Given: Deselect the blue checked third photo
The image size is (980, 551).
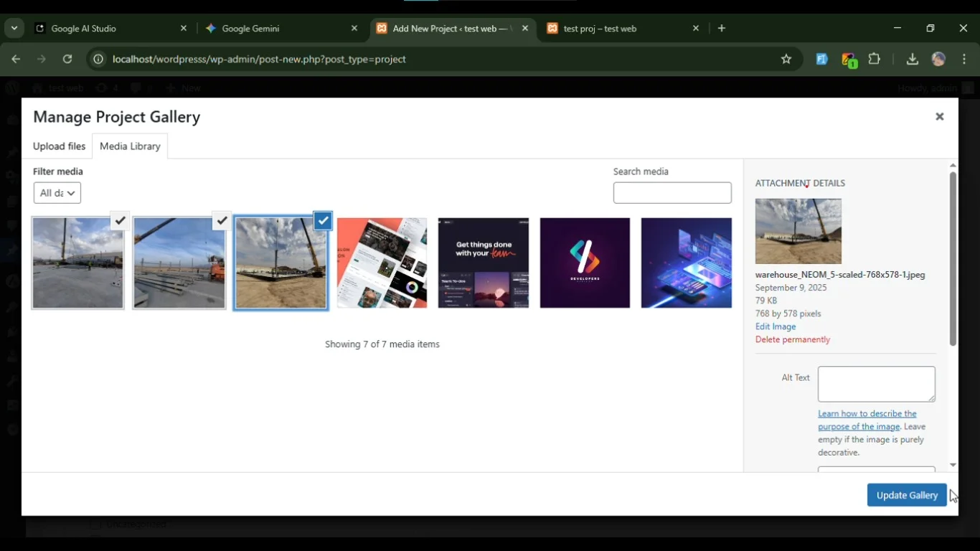Looking at the screenshot, I should (324, 220).
